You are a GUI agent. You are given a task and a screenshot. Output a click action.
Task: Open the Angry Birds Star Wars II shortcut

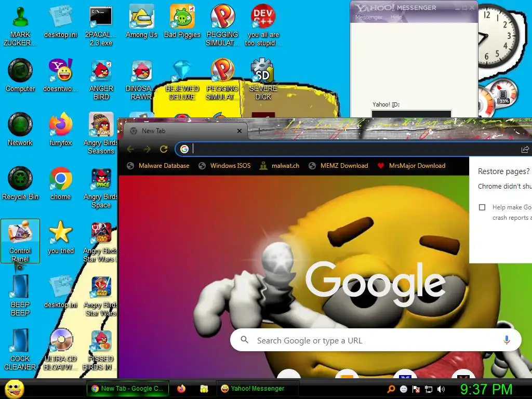(100, 242)
